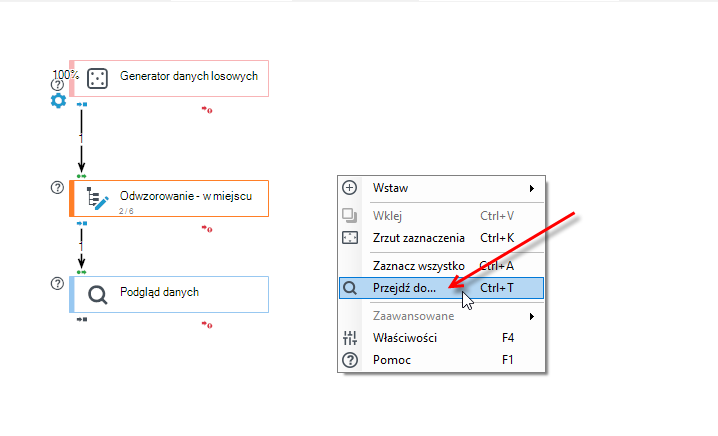Click blue output port under Generator danych losowych
Viewport: 718px width, 436px height.
(x=82, y=104)
